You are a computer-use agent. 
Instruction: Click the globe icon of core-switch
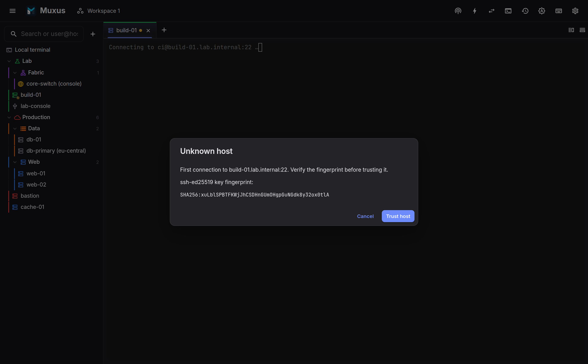(21, 84)
